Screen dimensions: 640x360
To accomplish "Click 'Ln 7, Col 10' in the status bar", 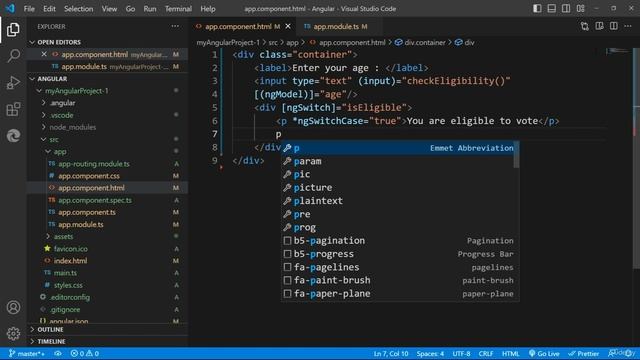I will [x=391, y=353].
